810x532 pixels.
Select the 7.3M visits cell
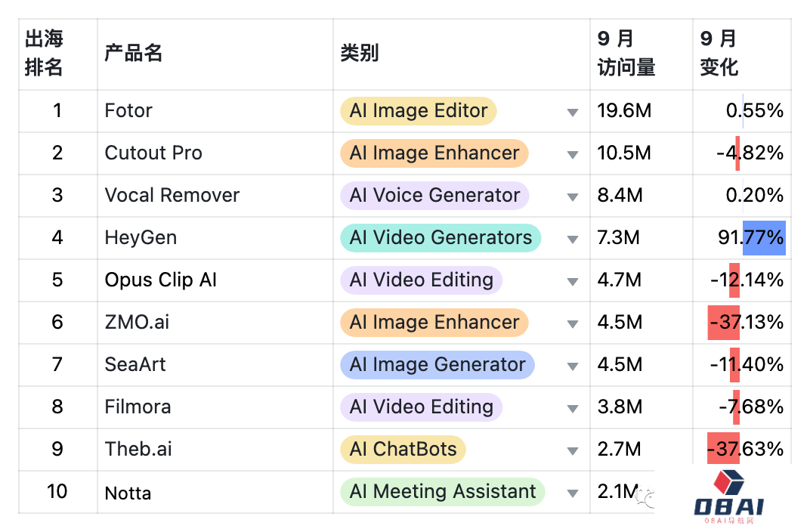point(642,238)
